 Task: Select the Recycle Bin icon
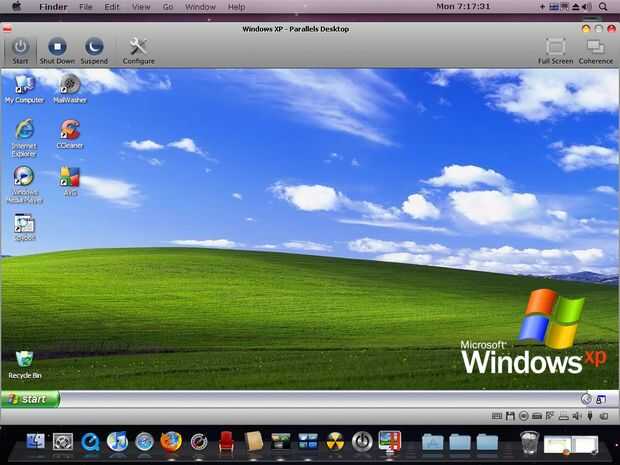25,365
